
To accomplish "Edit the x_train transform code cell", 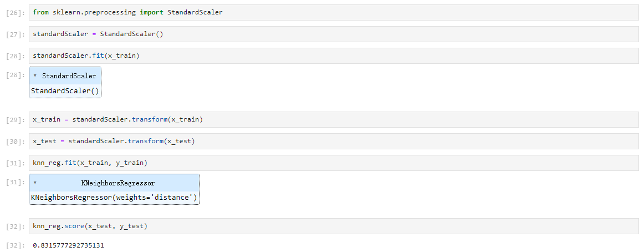I will pos(334,120).
